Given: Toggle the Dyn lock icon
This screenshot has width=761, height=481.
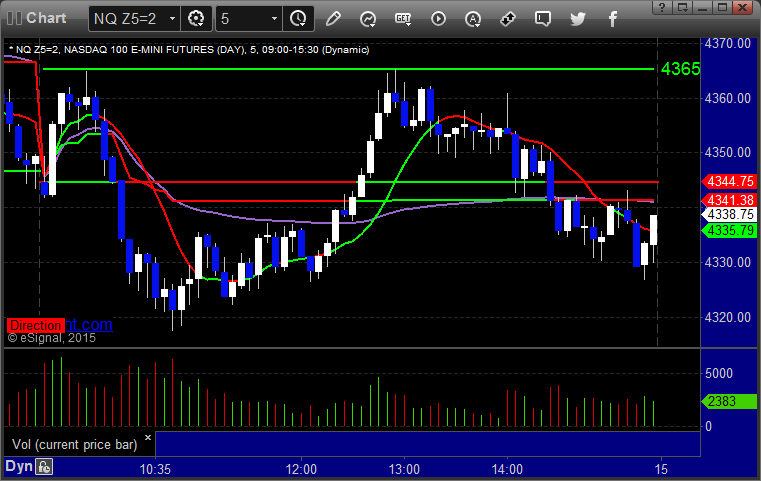Looking at the screenshot, I should point(44,467).
